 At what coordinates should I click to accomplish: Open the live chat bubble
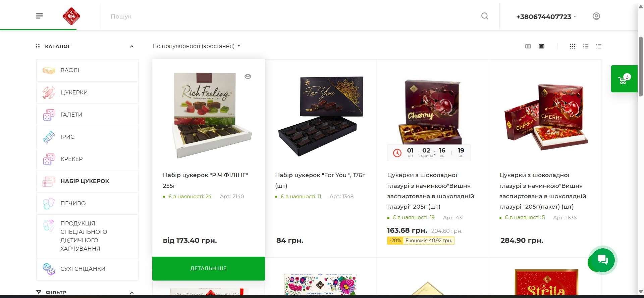(x=602, y=260)
